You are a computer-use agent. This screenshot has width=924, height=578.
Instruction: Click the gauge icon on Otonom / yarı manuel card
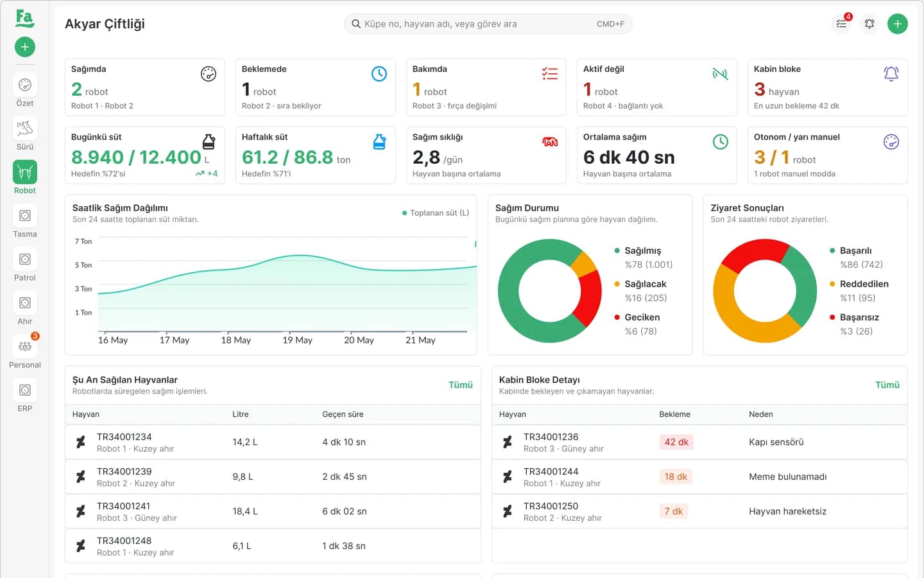(891, 142)
